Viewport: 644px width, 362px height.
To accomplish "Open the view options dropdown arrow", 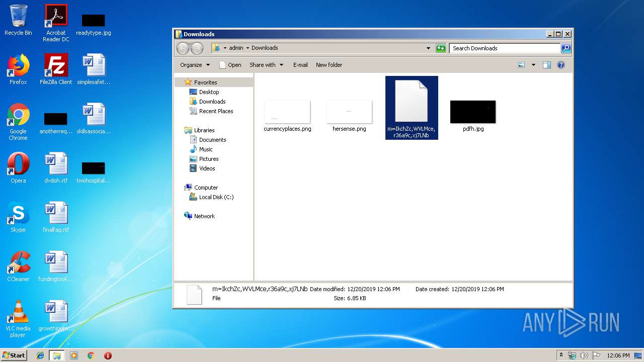I will point(533,65).
